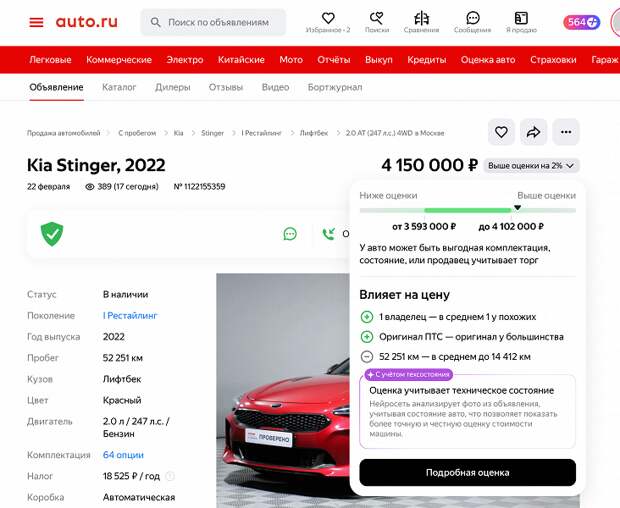Open the 64 опции link
Screen dimensions: 620x508
coord(123,455)
